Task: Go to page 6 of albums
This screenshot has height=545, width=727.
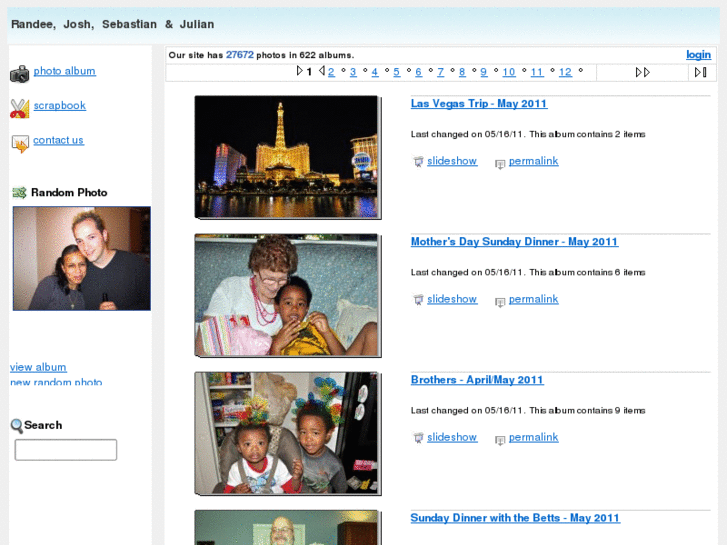Action: 418,72
